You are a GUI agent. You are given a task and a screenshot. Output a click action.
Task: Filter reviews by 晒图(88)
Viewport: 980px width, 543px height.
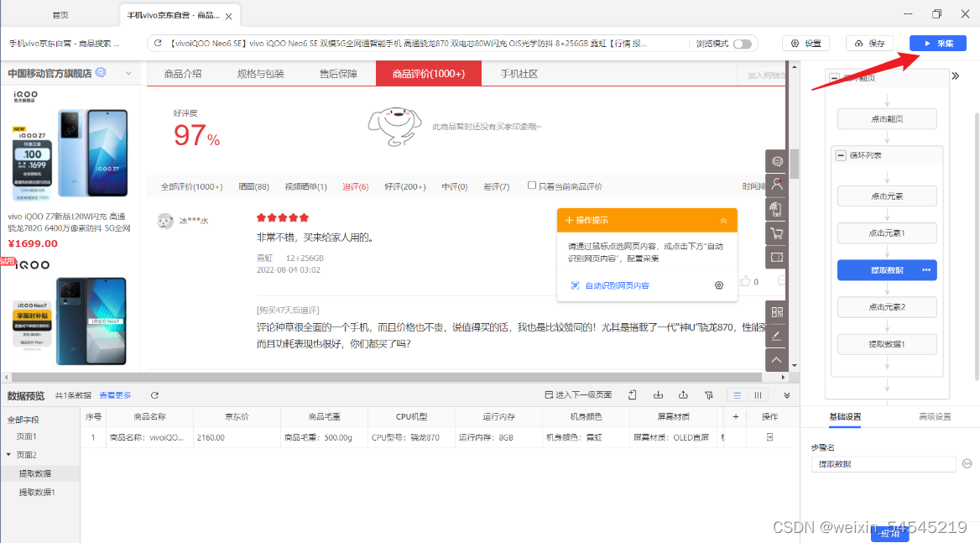[253, 187]
